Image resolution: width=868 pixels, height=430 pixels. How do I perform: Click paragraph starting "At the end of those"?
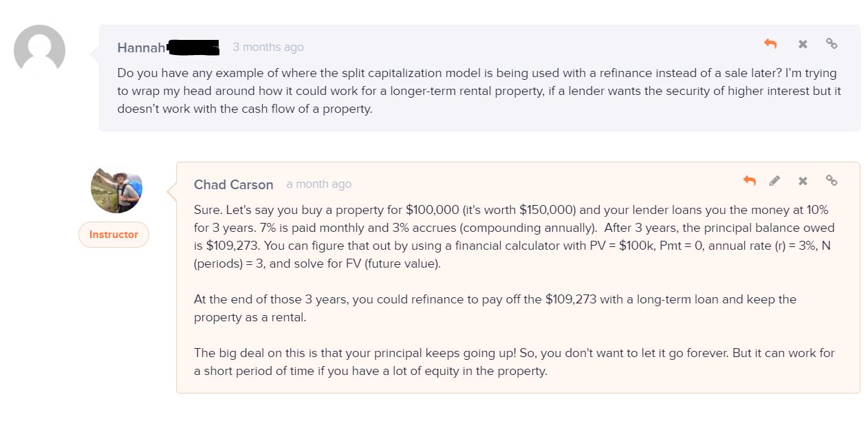click(x=495, y=308)
